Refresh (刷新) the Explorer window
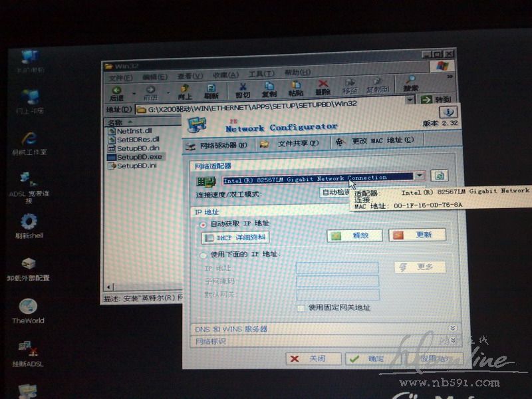The image size is (532, 399). click(211, 92)
